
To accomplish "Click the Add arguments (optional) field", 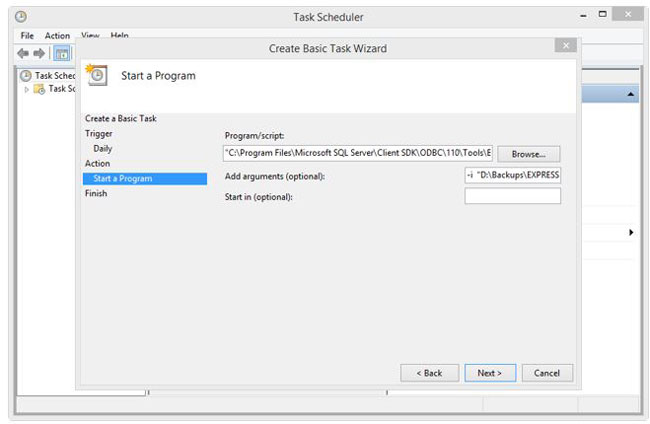I will point(512,175).
